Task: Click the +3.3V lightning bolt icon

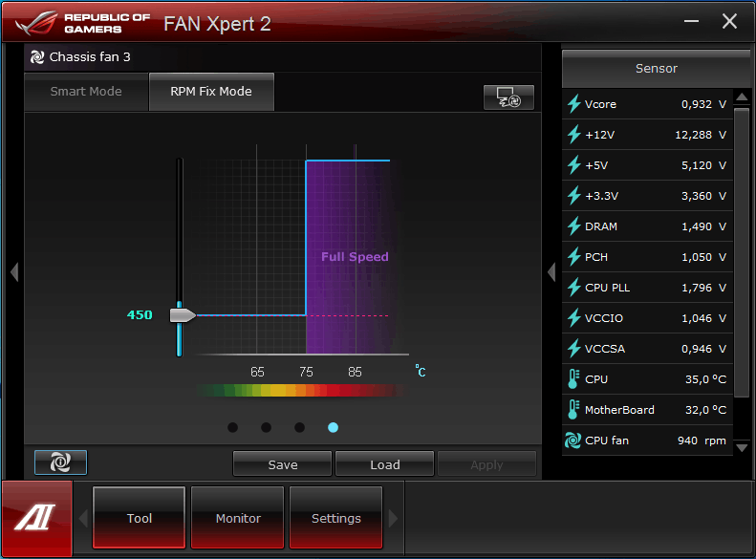Action: (x=573, y=196)
